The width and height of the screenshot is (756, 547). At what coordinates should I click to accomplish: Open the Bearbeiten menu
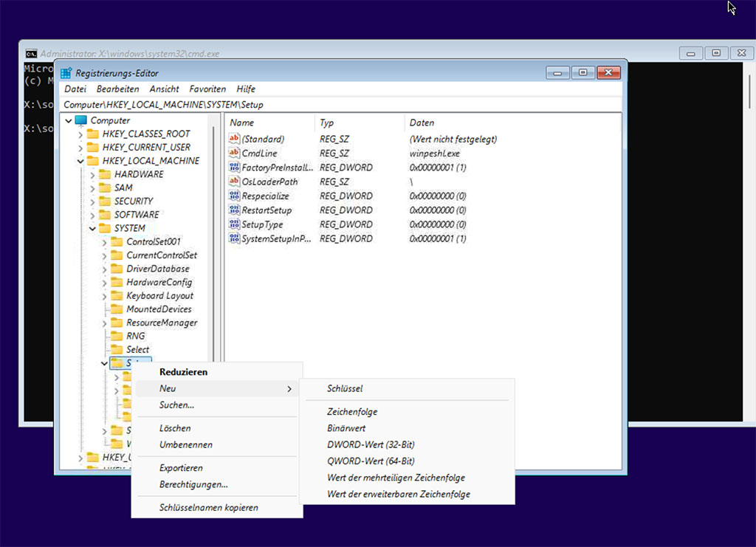pyautogui.click(x=117, y=89)
